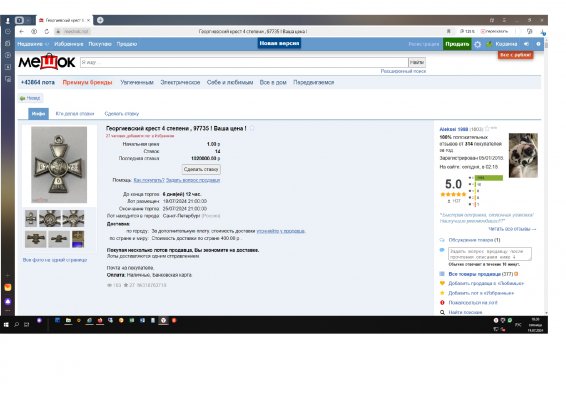The image size is (566, 400).
Task: Open Windows taskbar search magnifier
Action: point(17,325)
